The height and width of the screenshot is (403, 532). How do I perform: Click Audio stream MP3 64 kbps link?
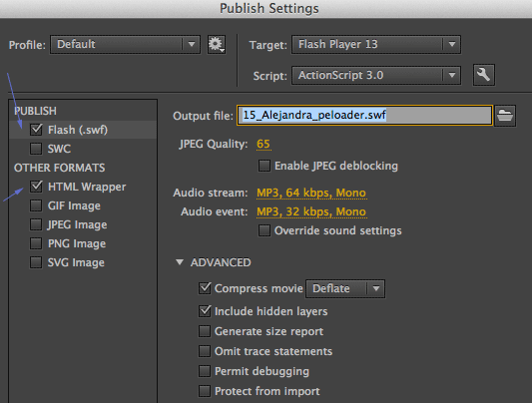[311, 193]
